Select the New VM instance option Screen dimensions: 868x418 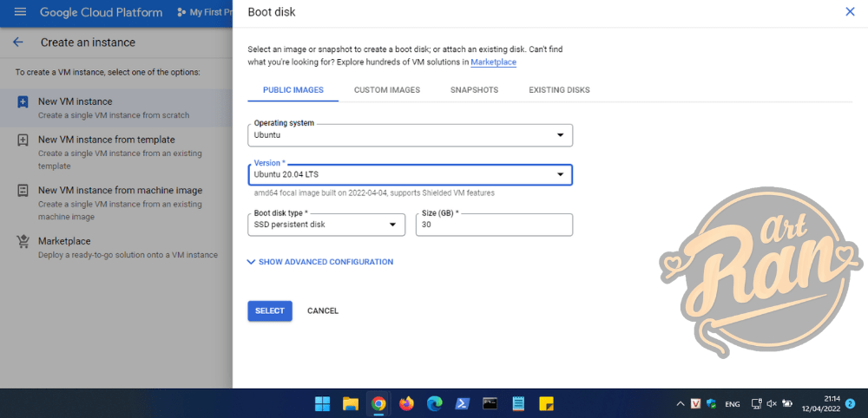click(116, 108)
